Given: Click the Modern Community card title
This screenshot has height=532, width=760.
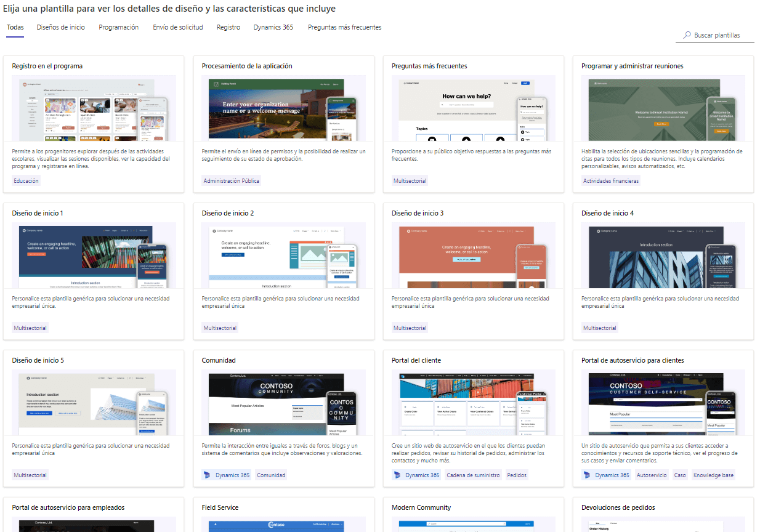Looking at the screenshot, I should [x=421, y=507].
